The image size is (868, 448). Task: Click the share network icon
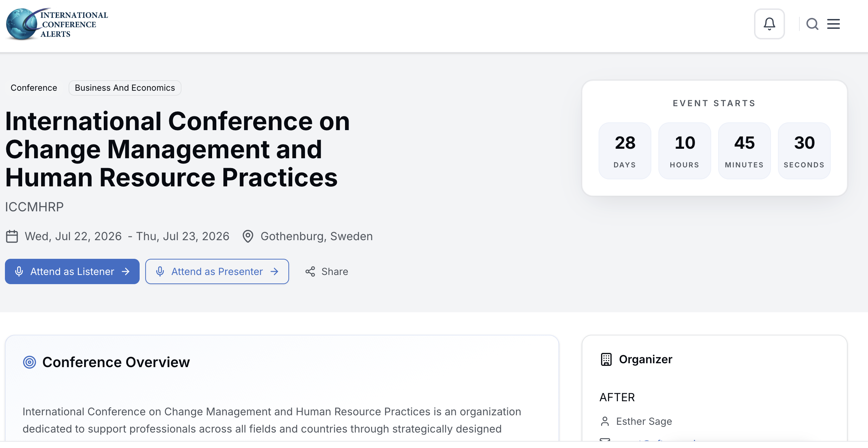point(310,271)
